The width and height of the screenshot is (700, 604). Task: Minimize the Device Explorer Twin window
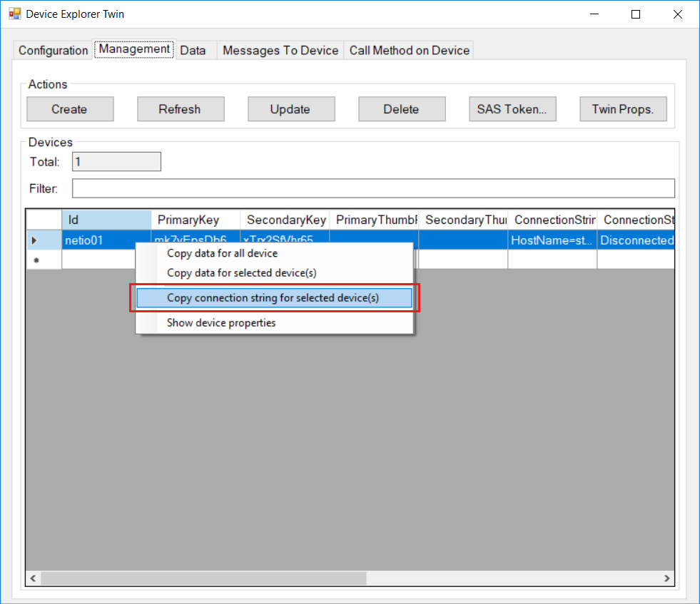click(594, 14)
